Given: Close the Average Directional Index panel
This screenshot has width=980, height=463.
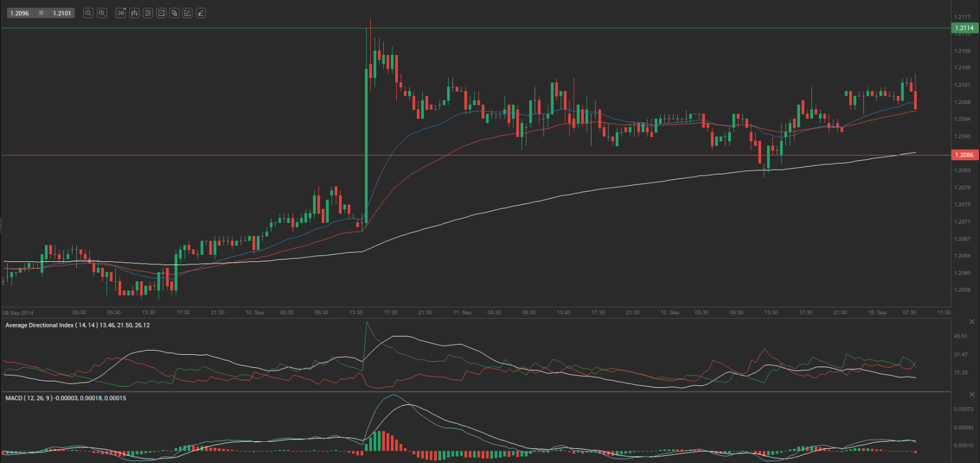Looking at the screenshot, I should click(x=972, y=322).
